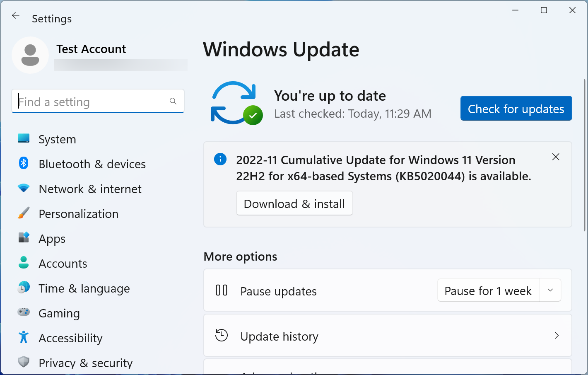Click the Apps icon in sidebar

point(24,237)
